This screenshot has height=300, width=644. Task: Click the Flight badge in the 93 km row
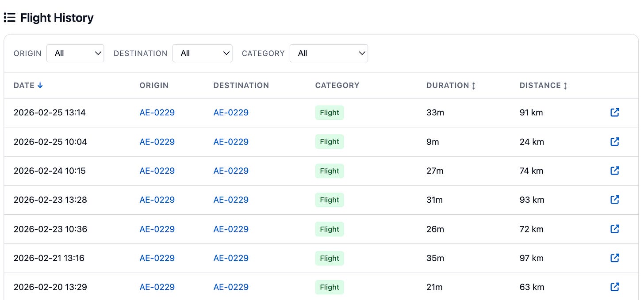[x=330, y=200]
